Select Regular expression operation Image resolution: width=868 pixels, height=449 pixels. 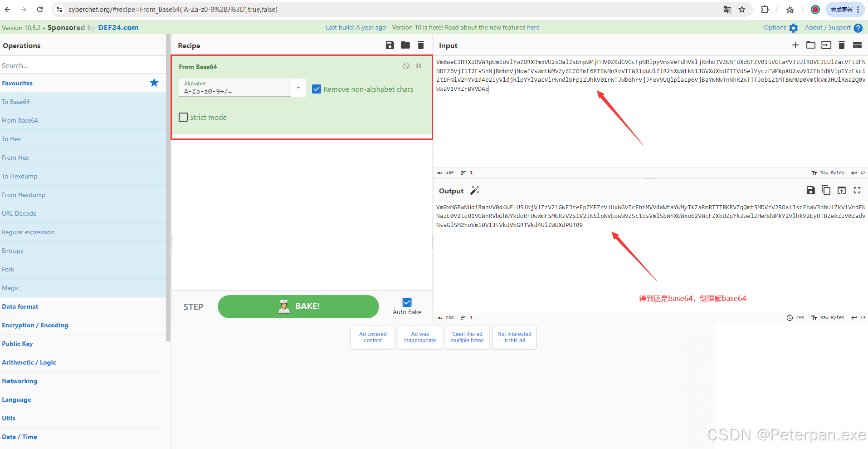(83, 232)
